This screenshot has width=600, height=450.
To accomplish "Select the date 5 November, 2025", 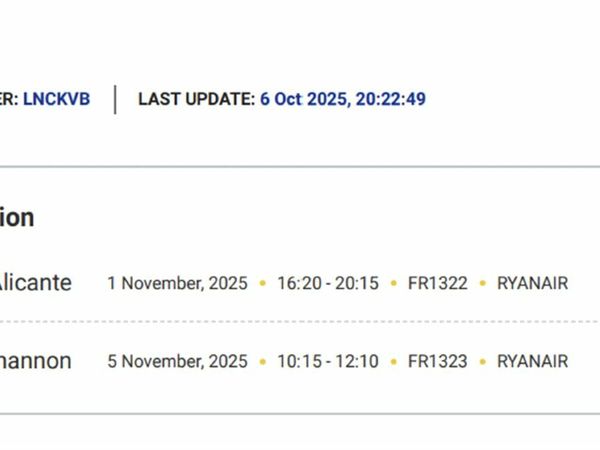I will (177, 361).
